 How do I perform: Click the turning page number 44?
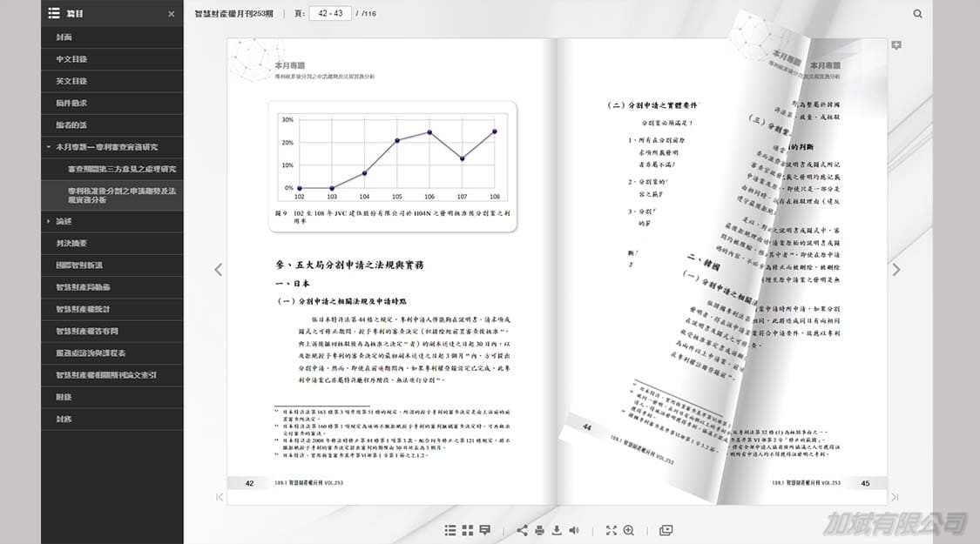(x=587, y=427)
